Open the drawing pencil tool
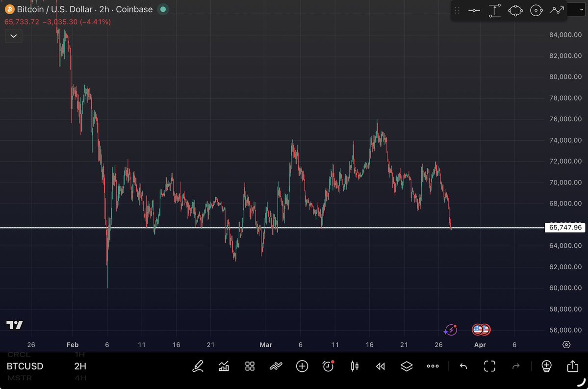 (x=198, y=366)
